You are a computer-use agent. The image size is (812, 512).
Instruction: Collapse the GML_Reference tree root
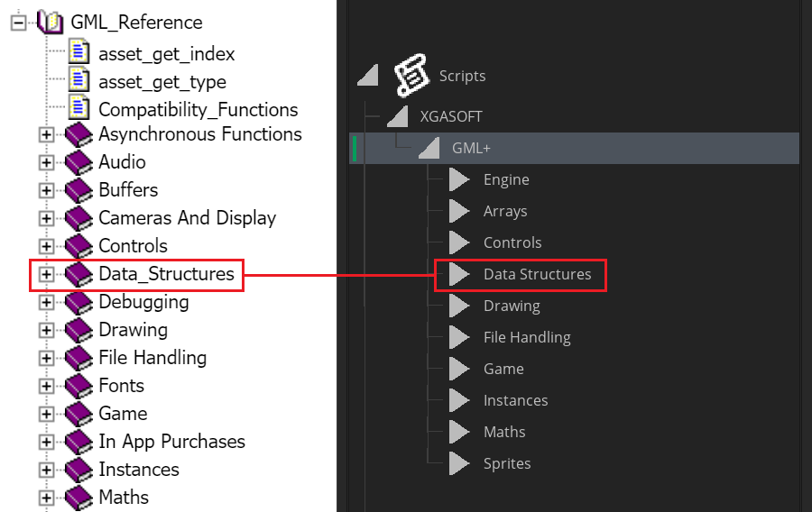click(x=19, y=23)
